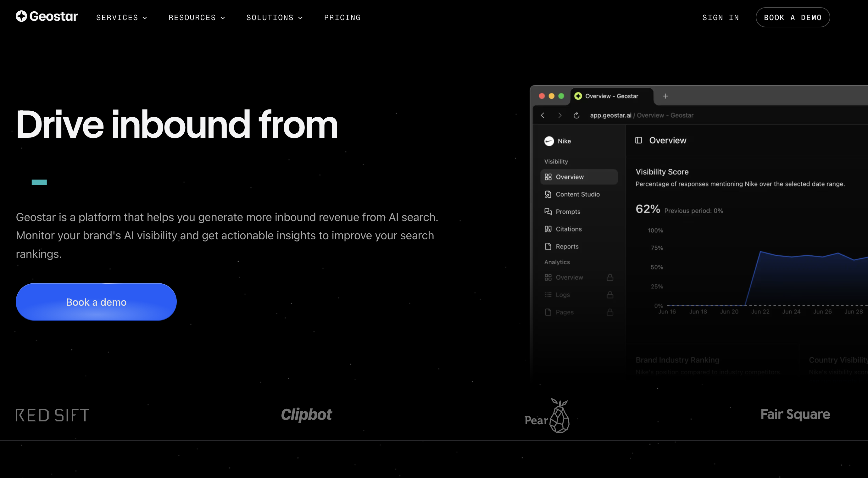Screen dimensions: 868x478
Task: Click the blue Book a demo button
Action: [x=96, y=302]
